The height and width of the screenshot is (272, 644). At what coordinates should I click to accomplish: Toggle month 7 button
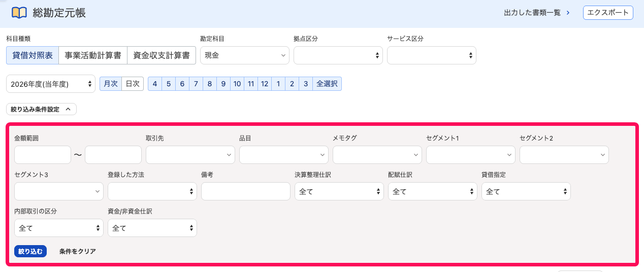[196, 84]
